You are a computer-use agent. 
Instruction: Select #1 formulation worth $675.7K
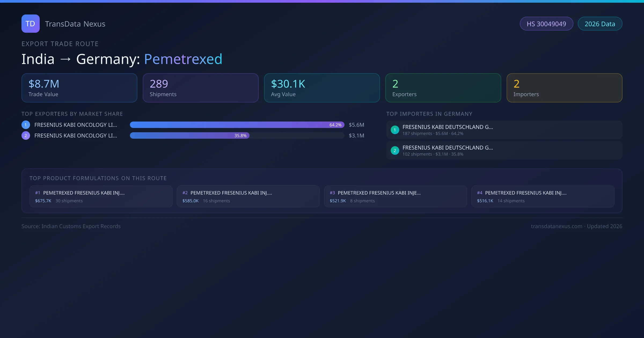[101, 196]
